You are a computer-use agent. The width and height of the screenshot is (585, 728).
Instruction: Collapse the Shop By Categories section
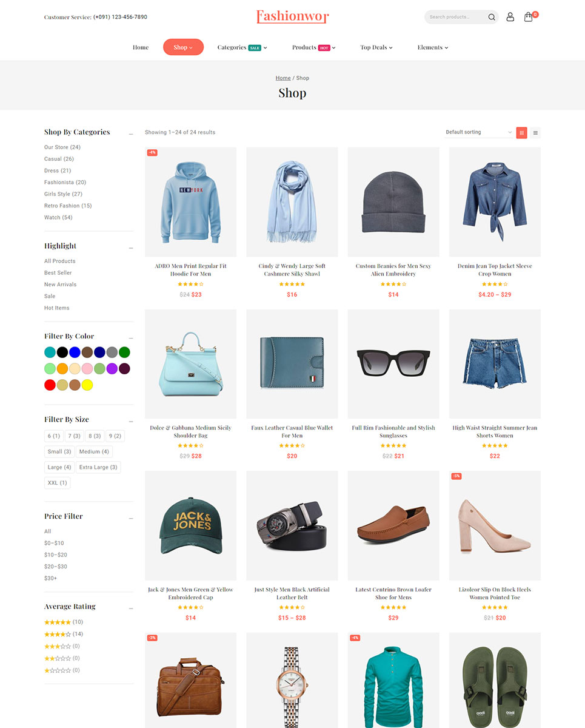(130, 133)
